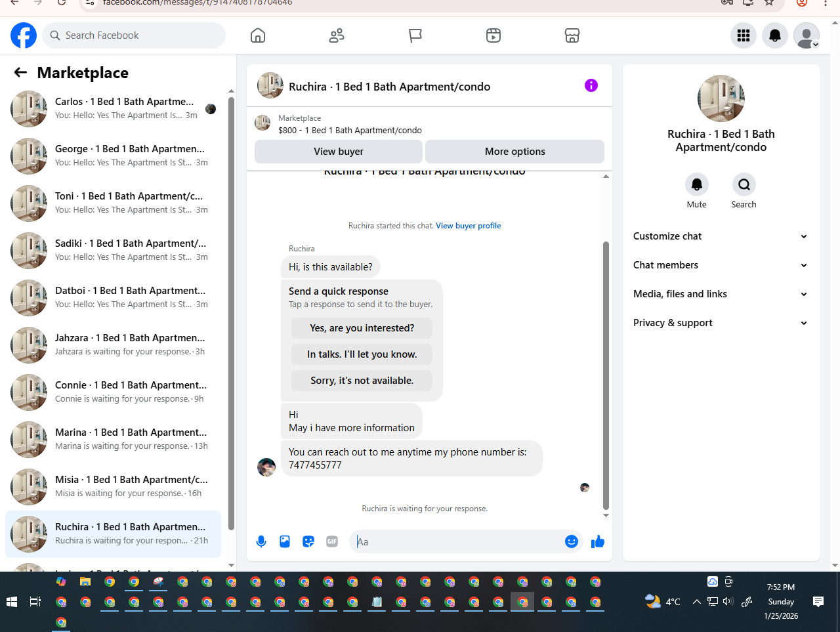Send quick reply 'In talks. I'll let you know.'
Screen dimensions: 840x632
[x=362, y=354]
